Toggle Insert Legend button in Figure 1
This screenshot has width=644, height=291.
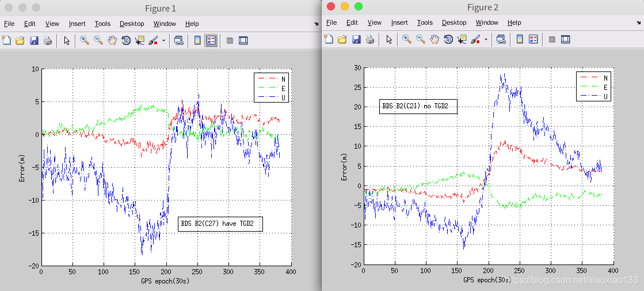pos(211,40)
